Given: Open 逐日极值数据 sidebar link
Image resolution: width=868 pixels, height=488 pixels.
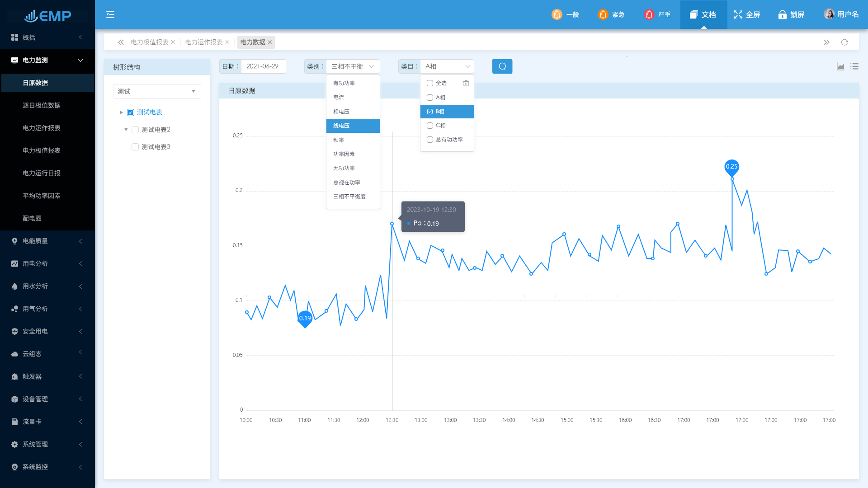Looking at the screenshot, I should coord(42,105).
